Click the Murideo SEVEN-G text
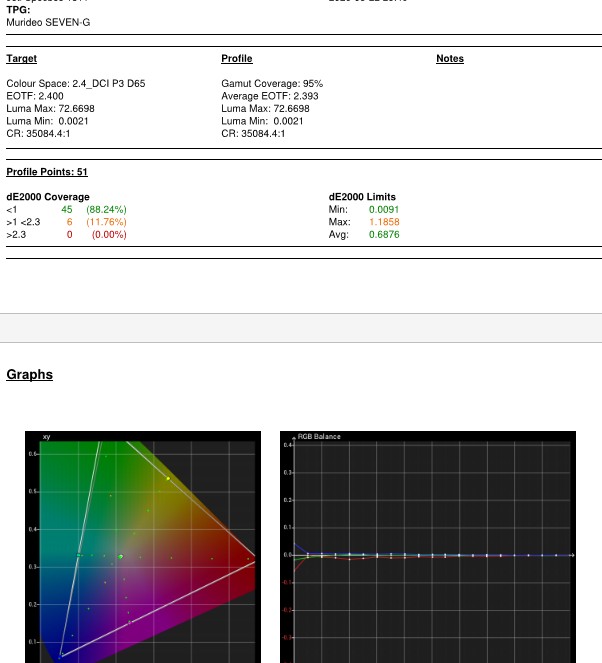The width and height of the screenshot is (602, 663). pos(48,22)
